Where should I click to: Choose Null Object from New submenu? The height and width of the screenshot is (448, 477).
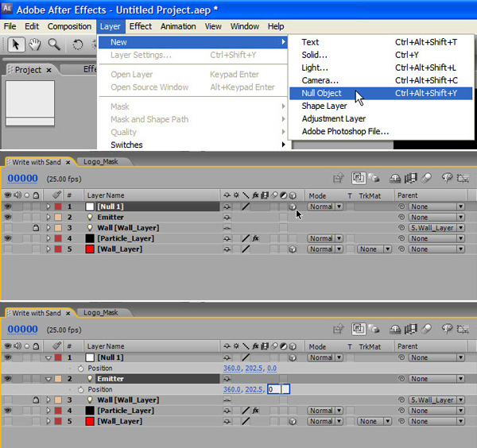[x=381, y=93]
